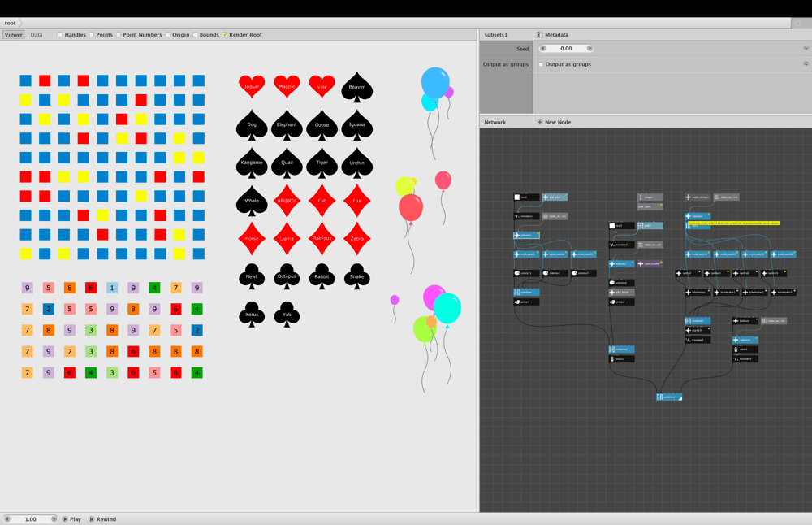Click the Yak club shape in viewer
The width and height of the screenshot is (812, 525).
point(287,314)
